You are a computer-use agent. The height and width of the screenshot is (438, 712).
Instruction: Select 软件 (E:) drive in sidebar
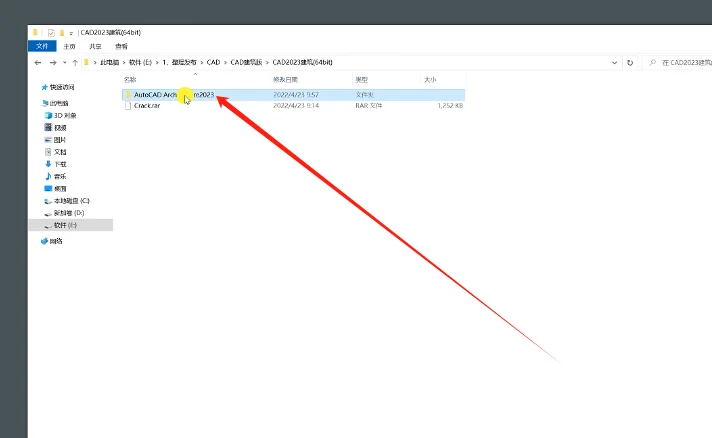(71, 225)
